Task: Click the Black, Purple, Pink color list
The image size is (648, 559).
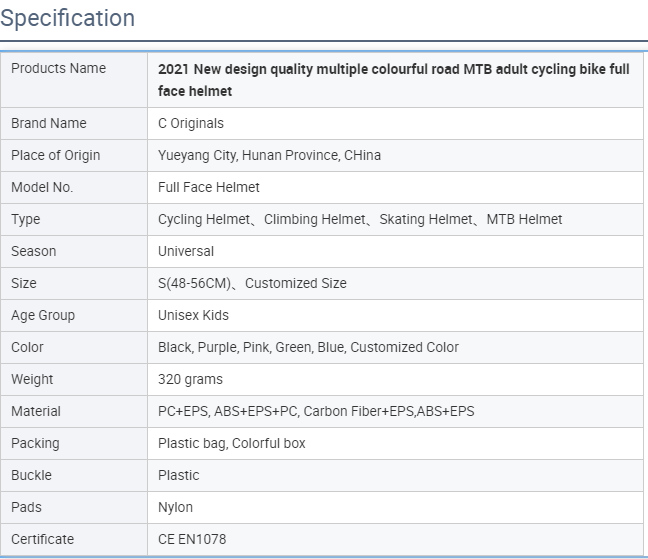Action: [308, 347]
